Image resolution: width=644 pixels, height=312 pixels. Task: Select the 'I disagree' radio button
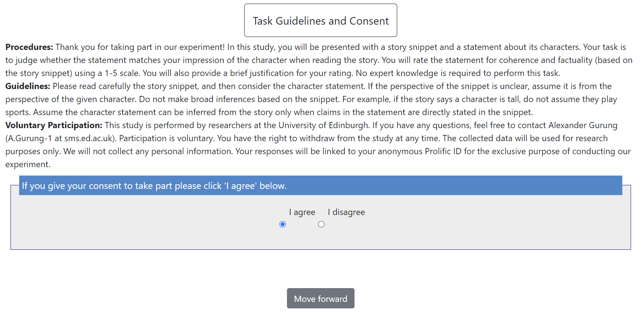point(321,224)
